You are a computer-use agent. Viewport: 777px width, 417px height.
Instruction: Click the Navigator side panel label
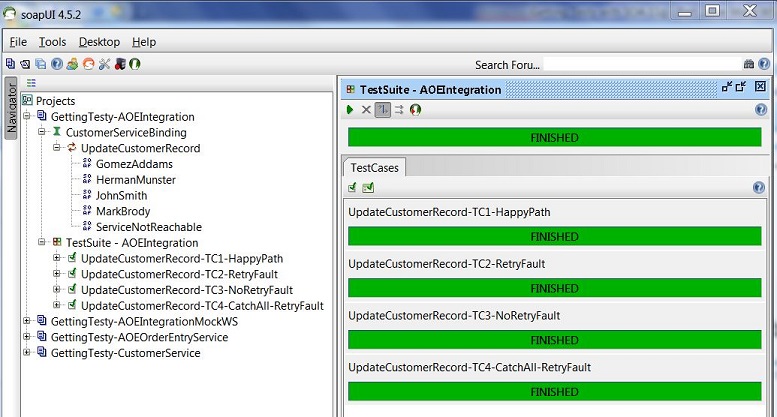12,108
